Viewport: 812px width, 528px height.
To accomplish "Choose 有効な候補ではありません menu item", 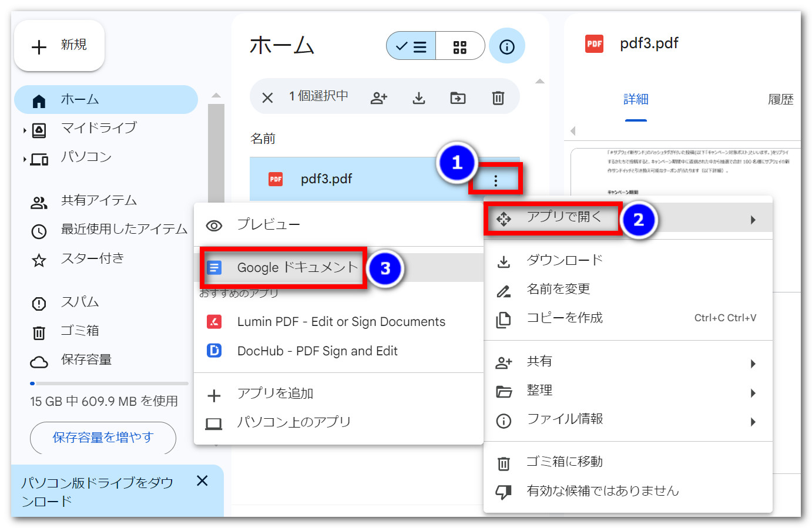I will coord(628,491).
